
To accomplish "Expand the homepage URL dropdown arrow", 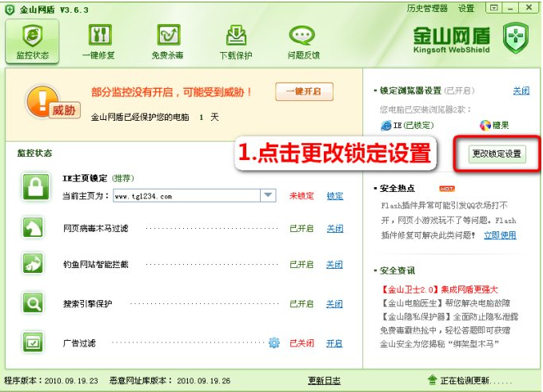I will tap(268, 195).
